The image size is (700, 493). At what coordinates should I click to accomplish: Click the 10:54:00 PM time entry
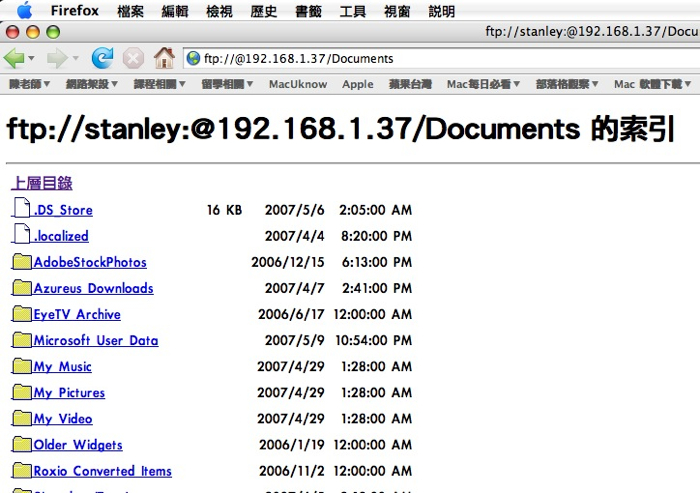click(374, 340)
